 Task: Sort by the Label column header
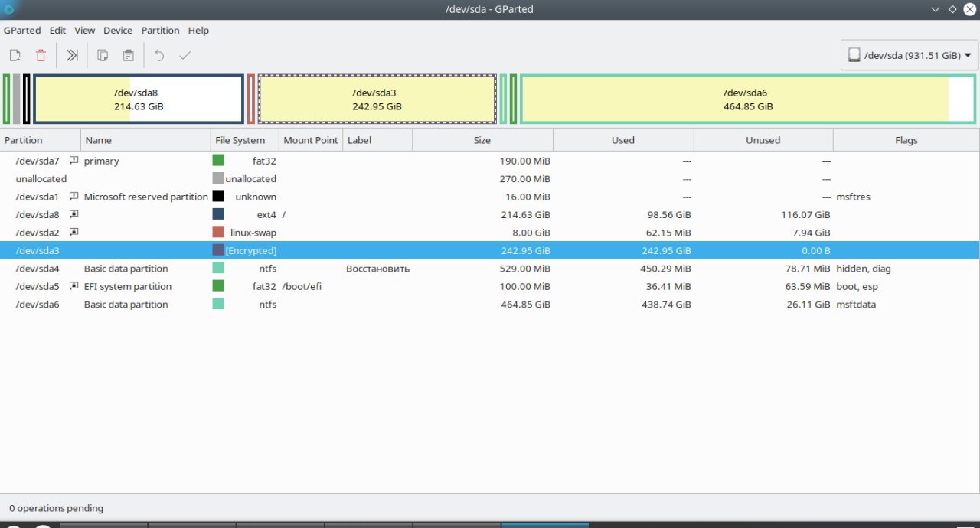click(377, 140)
